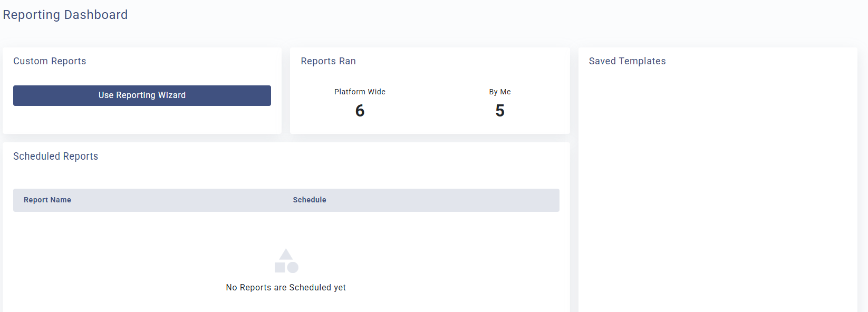868x312 pixels.
Task: Select the Platform Wide count of 6
Action: [360, 111]
